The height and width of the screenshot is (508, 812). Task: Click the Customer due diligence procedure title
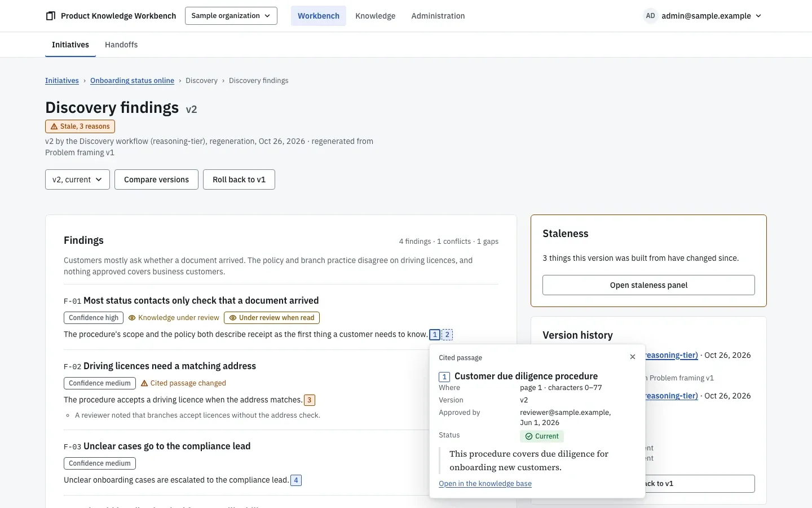526,376
